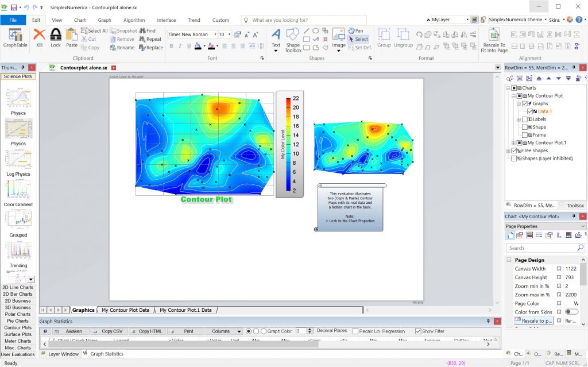The image size is (588, 367).
Task: Enable Recalc Lin. Regression checkbox
Action: 355,331
